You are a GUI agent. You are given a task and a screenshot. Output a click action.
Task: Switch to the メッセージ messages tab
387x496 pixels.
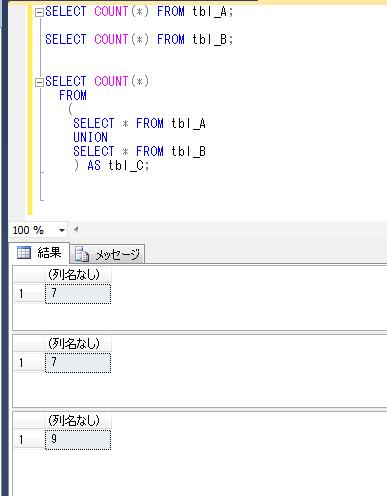(x=107, y=255)
